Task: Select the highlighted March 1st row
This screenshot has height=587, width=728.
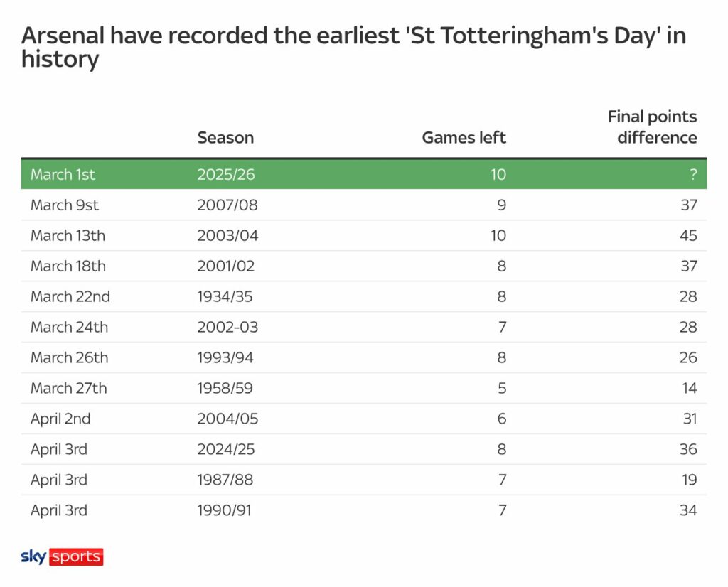Action: click(363, 175)
